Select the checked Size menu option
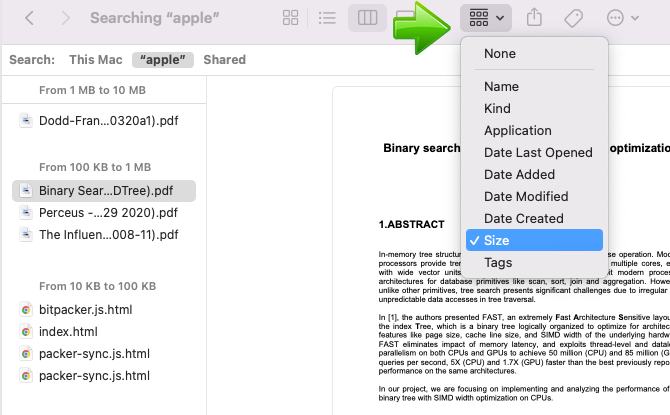Viewport: 670px width, 415px height. point(534,240)
